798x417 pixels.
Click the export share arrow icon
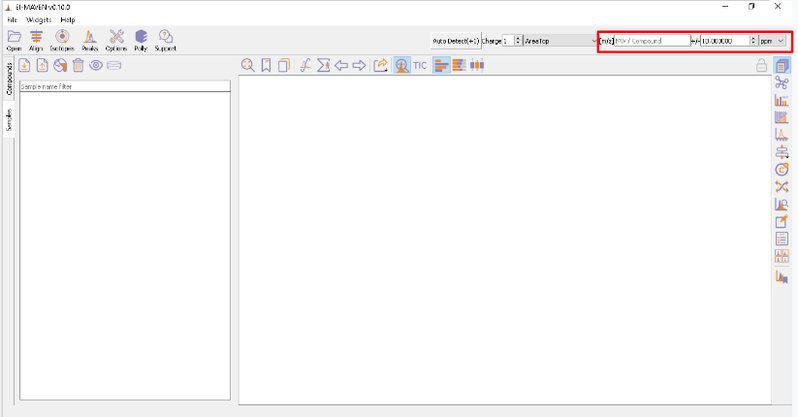380,65
